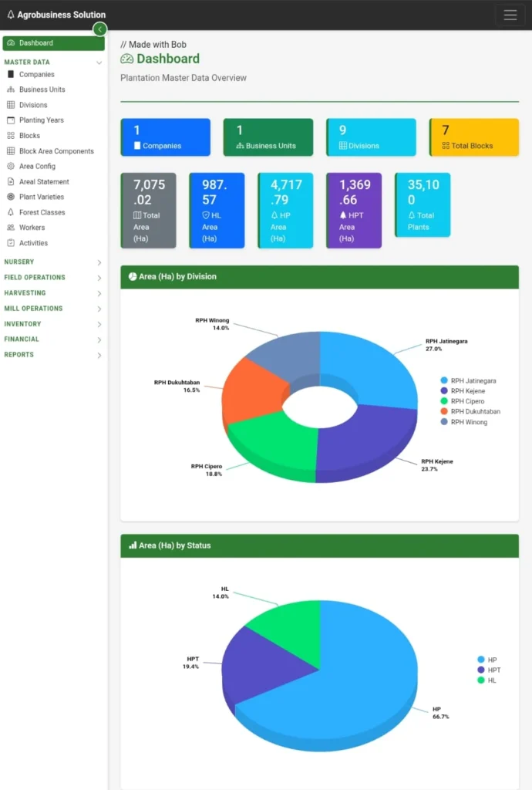Navigate to Blocks in sidebar
Viewport: 532px width, 790px height.
[x=29, y=136]
